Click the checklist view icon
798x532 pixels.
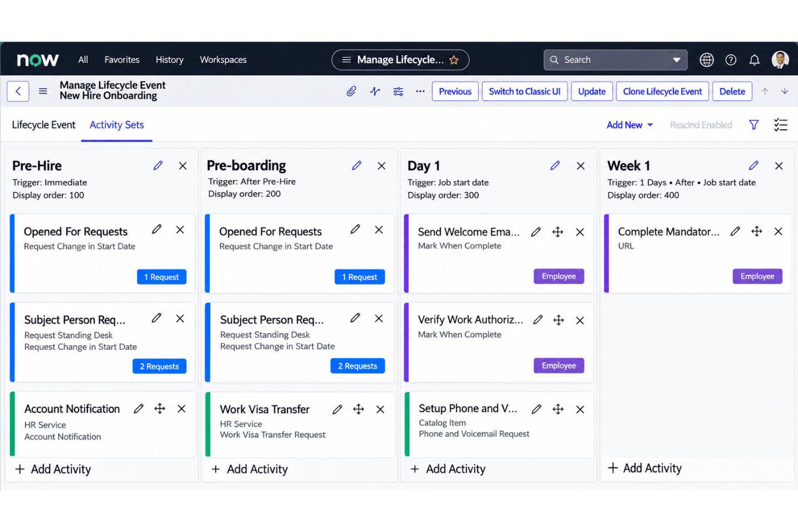point(780,125)
